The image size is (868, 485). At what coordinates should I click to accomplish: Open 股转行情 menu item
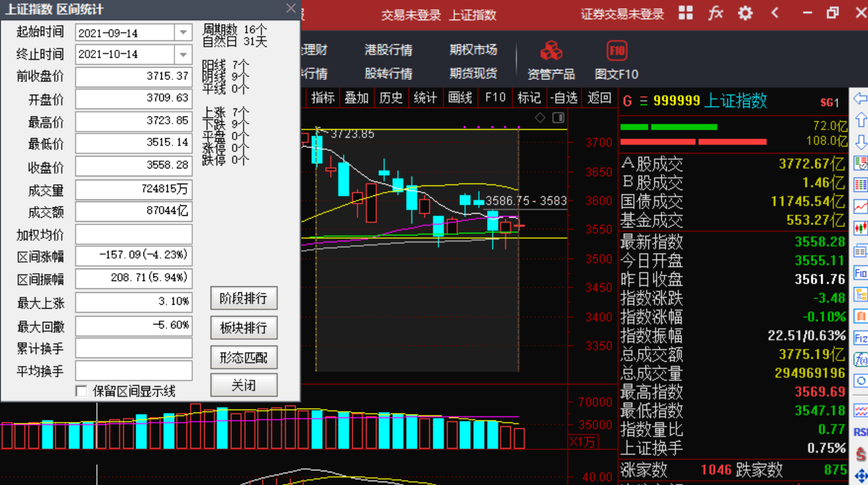point(388,74)
